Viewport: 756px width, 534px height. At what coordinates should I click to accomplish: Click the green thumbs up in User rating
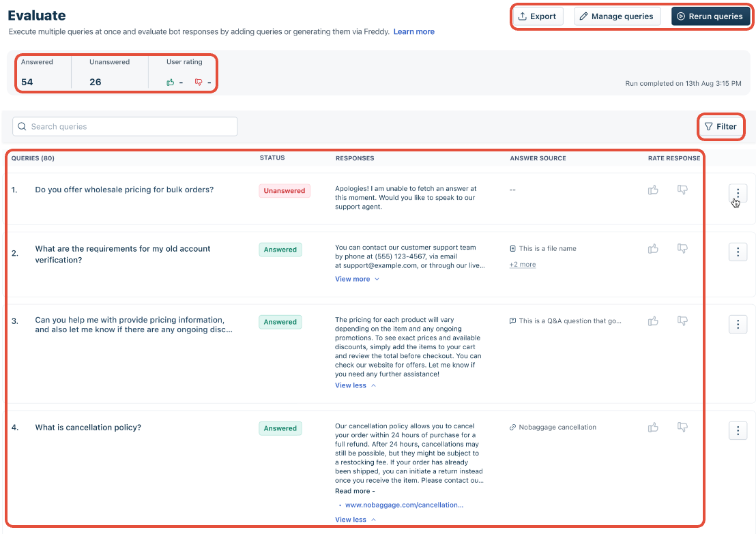pos(170,83)
